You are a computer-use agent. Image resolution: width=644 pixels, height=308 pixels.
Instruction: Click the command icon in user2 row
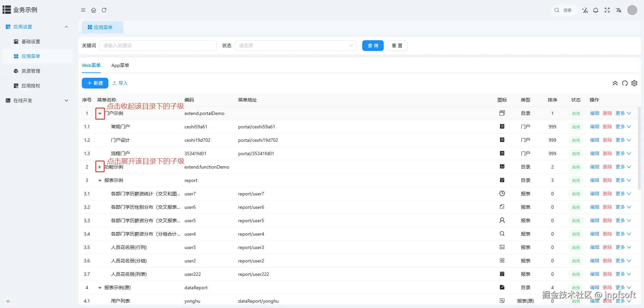502,260
